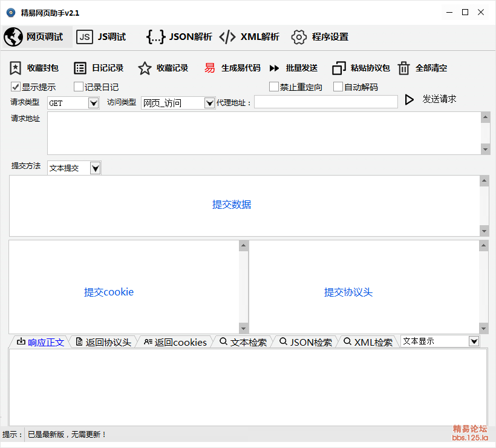Image resolution: width=496 pixels, height=448 pixels.
Task: Click into the 提交协议头 text area
Action: coord(364,287)
